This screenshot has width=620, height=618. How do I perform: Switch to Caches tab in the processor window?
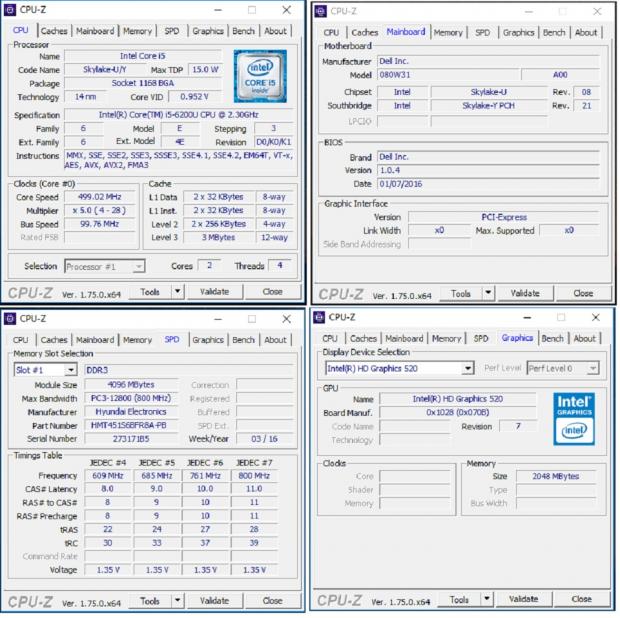click(x=54, y=31)
